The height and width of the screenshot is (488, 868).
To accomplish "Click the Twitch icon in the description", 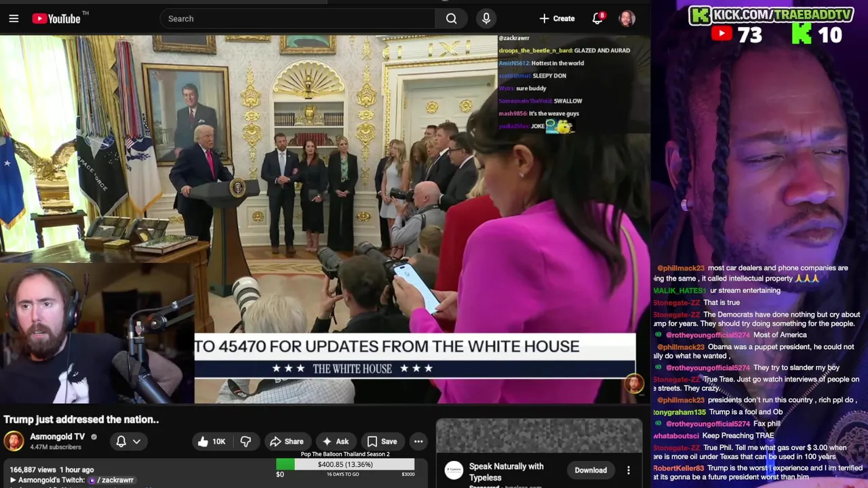I will point(92,480).
